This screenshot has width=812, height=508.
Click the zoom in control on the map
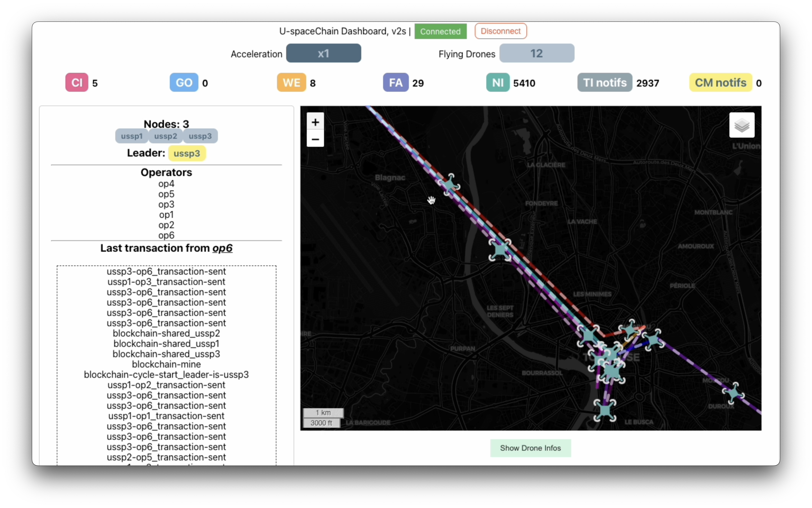[x=315, y=122]
